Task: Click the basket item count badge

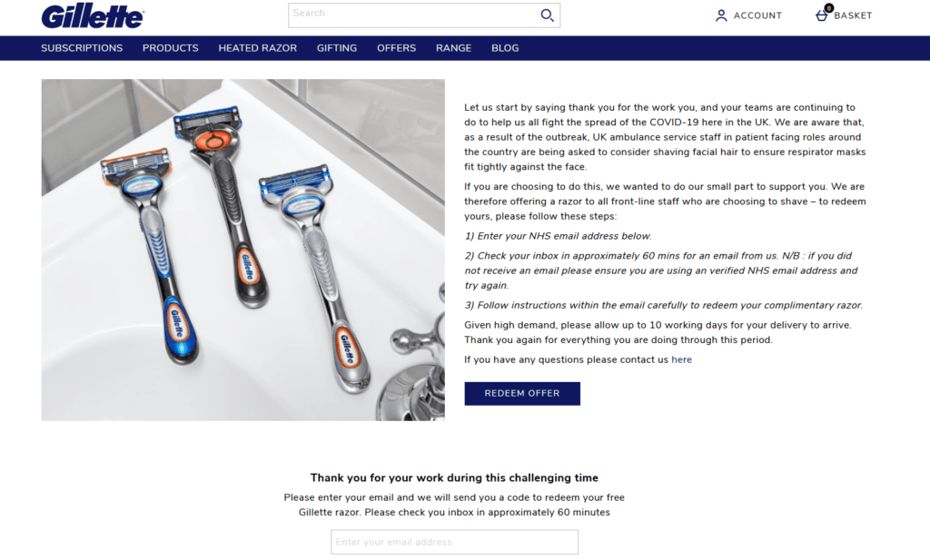Action: [828, 8]
